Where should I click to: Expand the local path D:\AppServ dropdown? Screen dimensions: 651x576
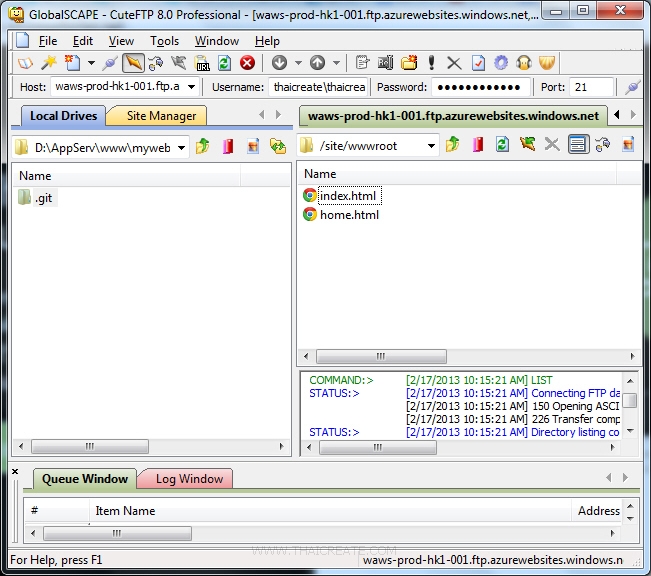click(180, 147)
